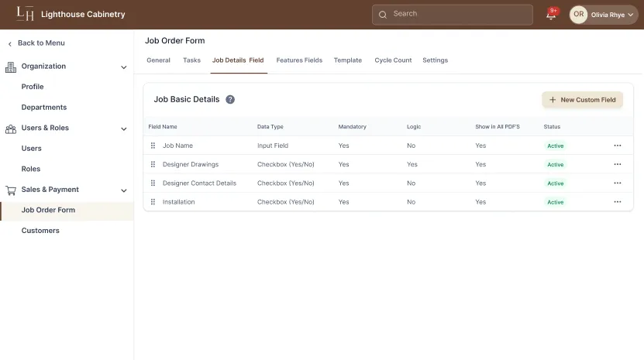
Task: Click the notification bell icon
Action: 551,15
